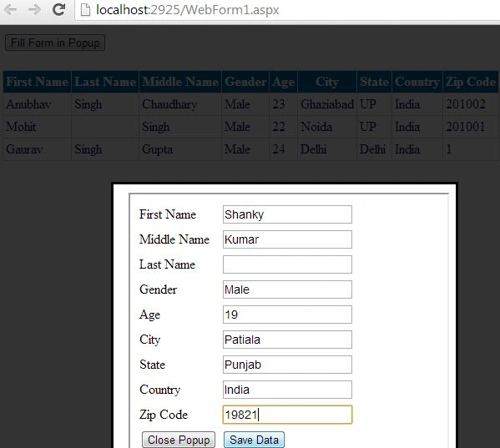The width and height of the screenshot is (500, 448).
Task: Click the State column header
Action: click(374, 82)
